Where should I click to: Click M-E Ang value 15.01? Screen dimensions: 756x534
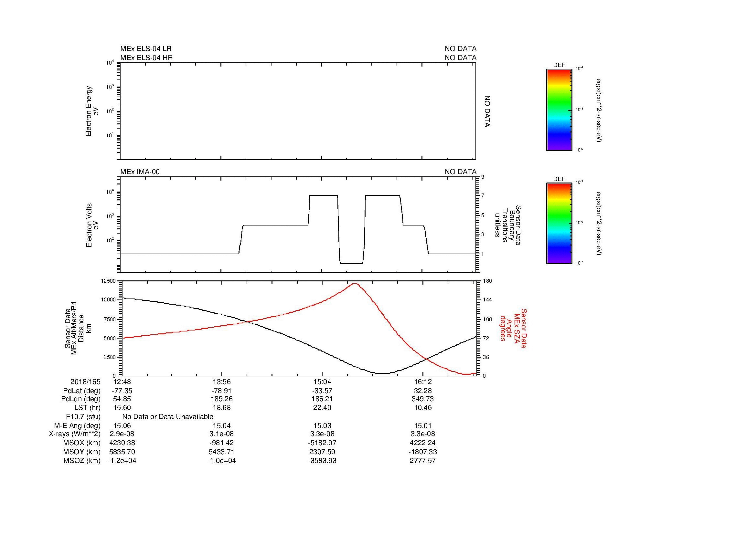click(x=423, y=426)
